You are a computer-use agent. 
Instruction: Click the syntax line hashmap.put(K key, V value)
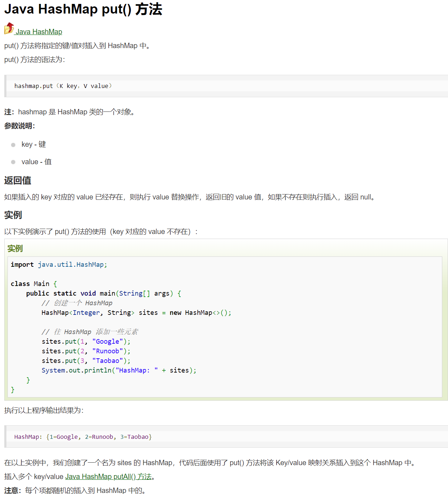(63, 86)
